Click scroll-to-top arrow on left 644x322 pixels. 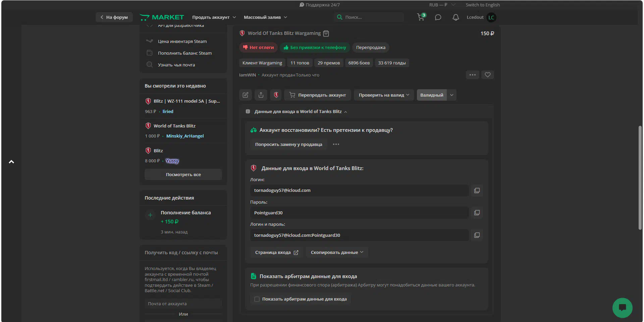point(11,162)
